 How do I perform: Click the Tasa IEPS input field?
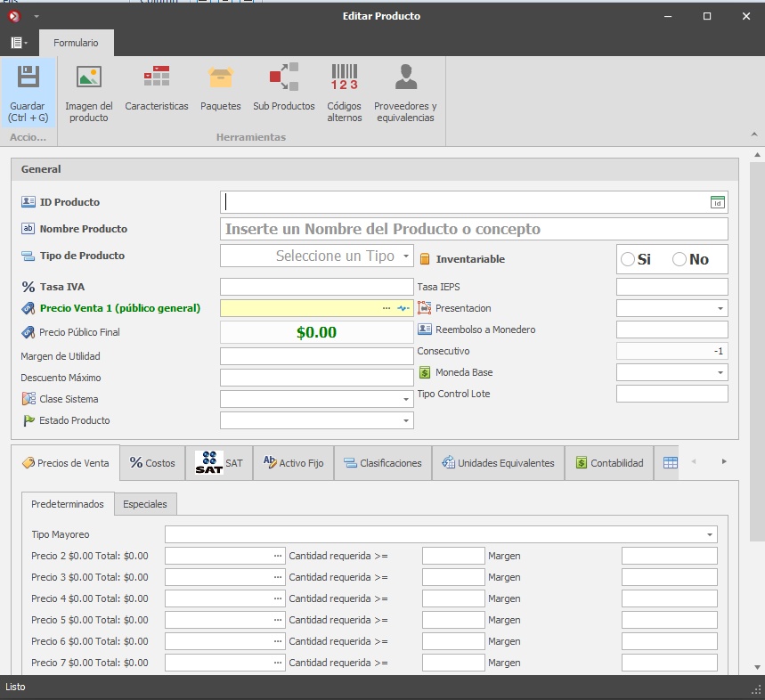click(x=671, y=287)
